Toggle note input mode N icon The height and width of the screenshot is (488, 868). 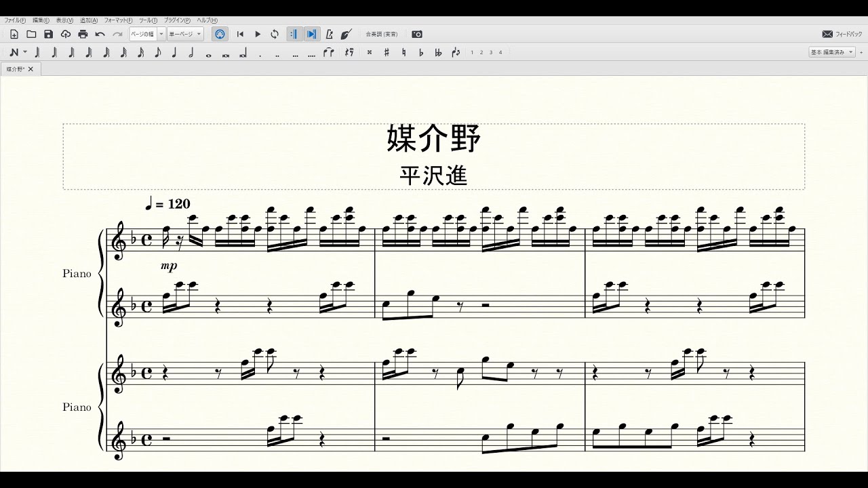click(x=14, y=52)
